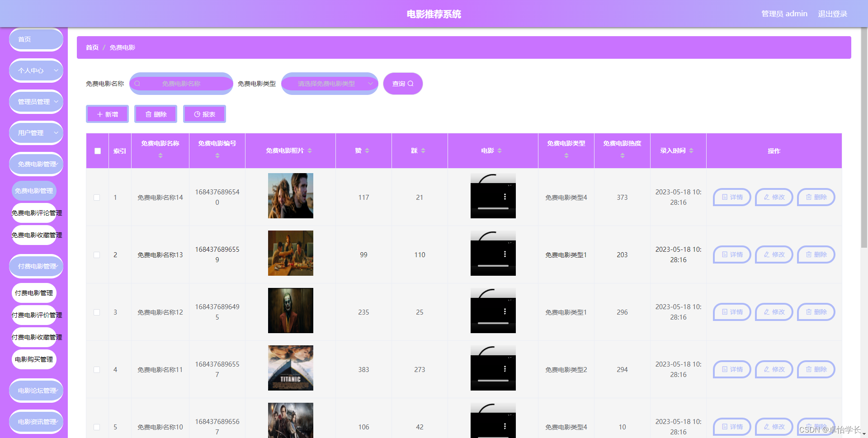The width and height of the screenshot is (868, 438).
Task: Open the 报表 report button
Action: point(204,114)
